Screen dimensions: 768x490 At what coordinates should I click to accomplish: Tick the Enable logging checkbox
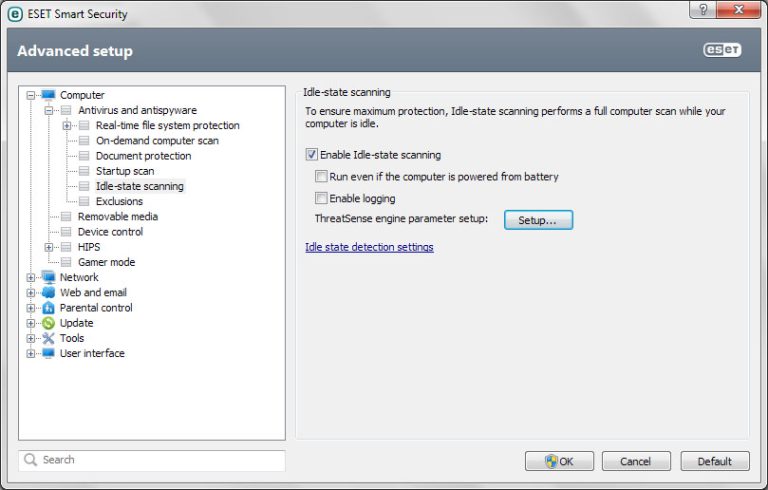[321, 198]
